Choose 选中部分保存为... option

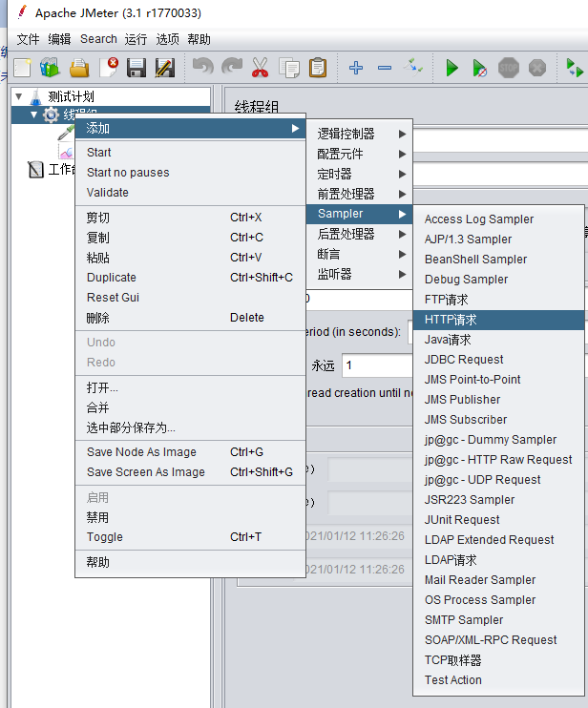point(191,427)
